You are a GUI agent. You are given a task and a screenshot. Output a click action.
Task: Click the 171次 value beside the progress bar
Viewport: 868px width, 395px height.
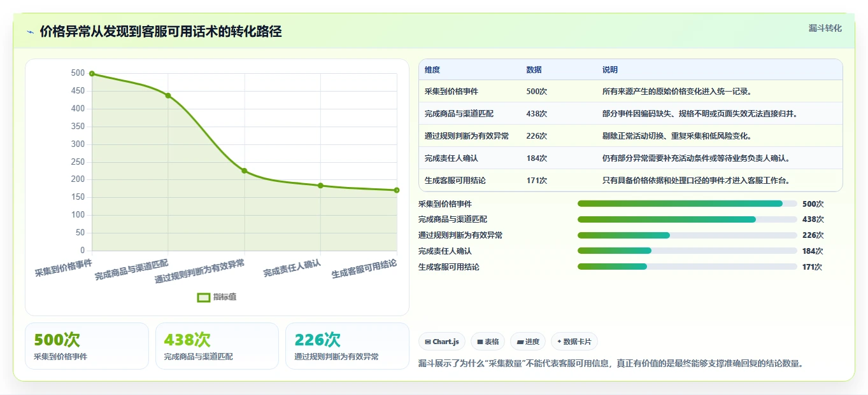(x=812, y=267)
